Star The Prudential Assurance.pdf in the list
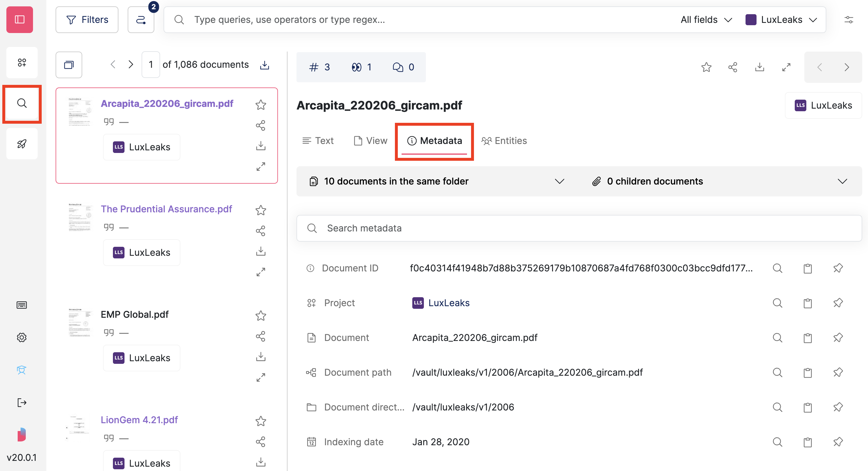Image resolution: width=868 pixels, height=471 pixels. (x=261, y=210)
